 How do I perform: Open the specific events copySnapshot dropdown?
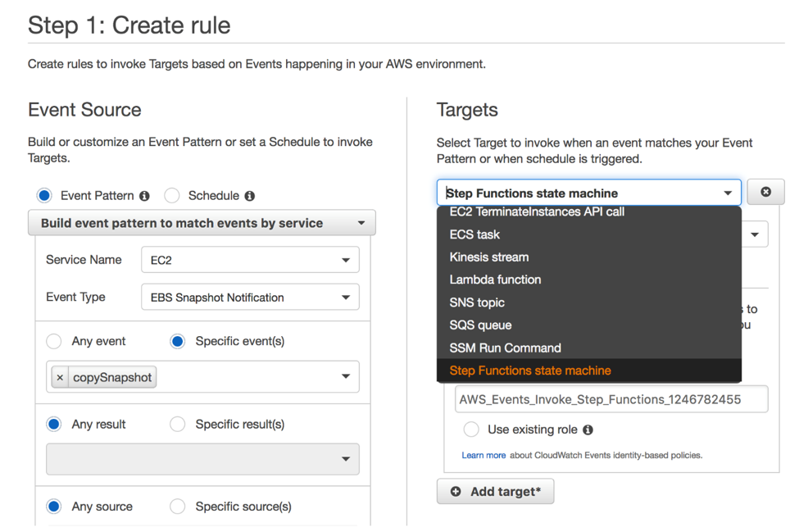[x=345, y=377]
